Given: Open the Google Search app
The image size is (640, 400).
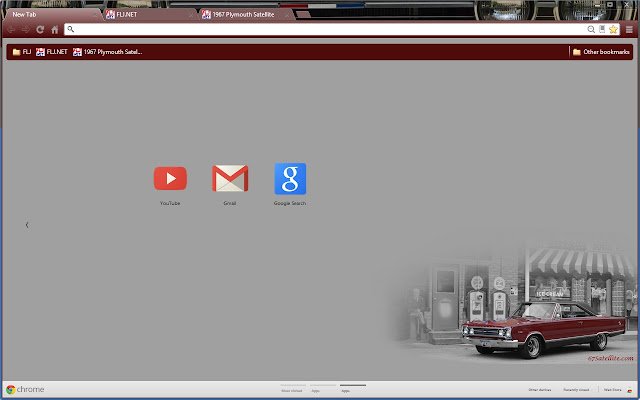Looking at the screenshot, I should 290,178.
